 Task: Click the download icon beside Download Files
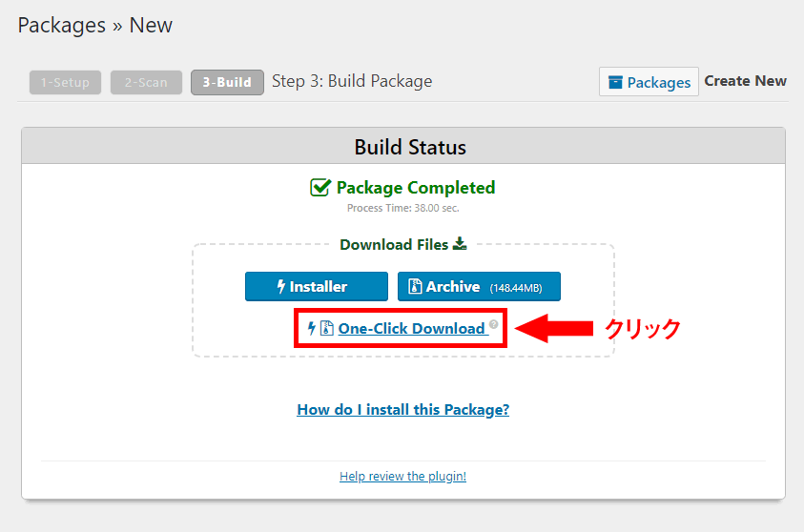tap(460, 244)
